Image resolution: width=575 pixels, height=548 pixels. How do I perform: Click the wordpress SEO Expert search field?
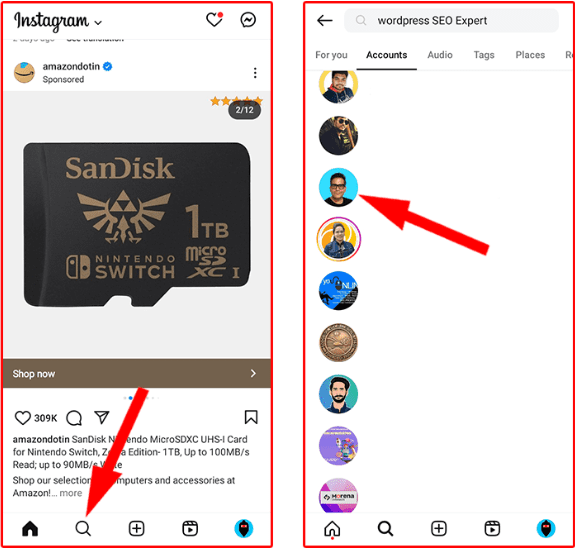(451, 21)
